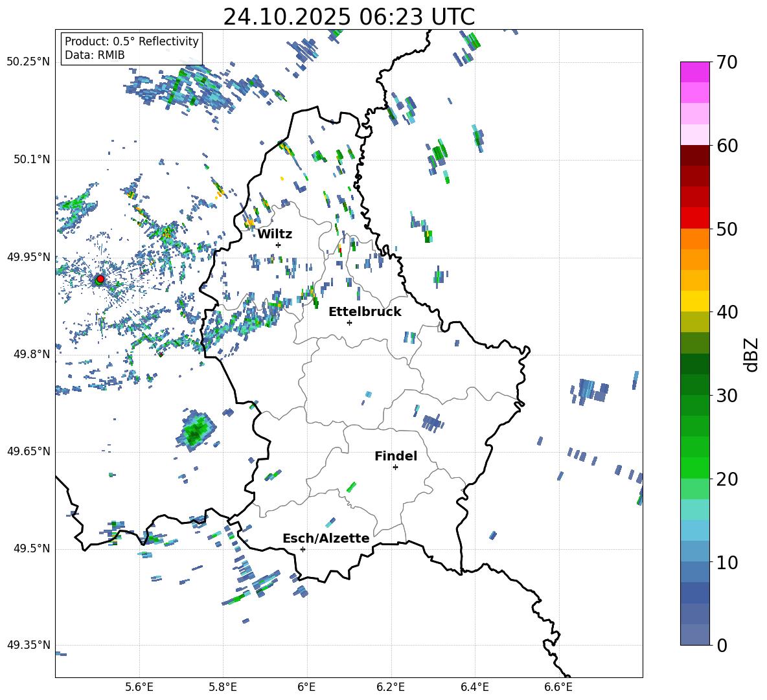This screenshot has height=700, width=767.
Task: Click the "Data: RMIB" legend line
Action: [x=95, y=55]
